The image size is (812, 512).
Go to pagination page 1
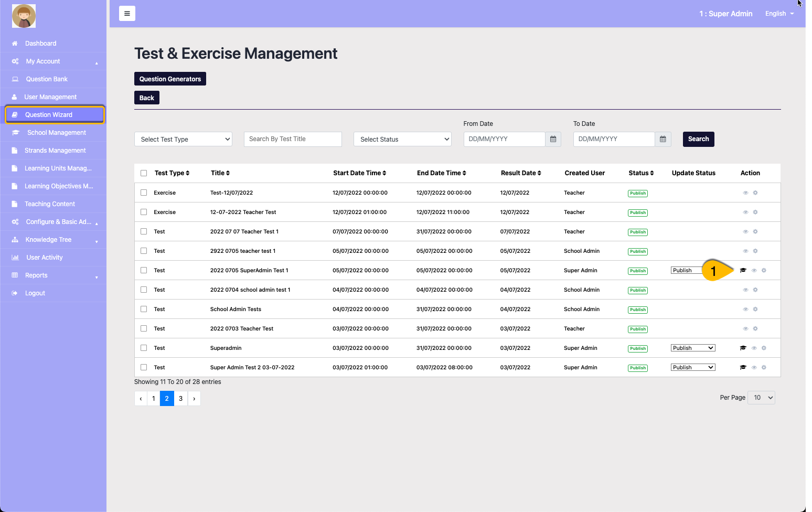(153, 399)
